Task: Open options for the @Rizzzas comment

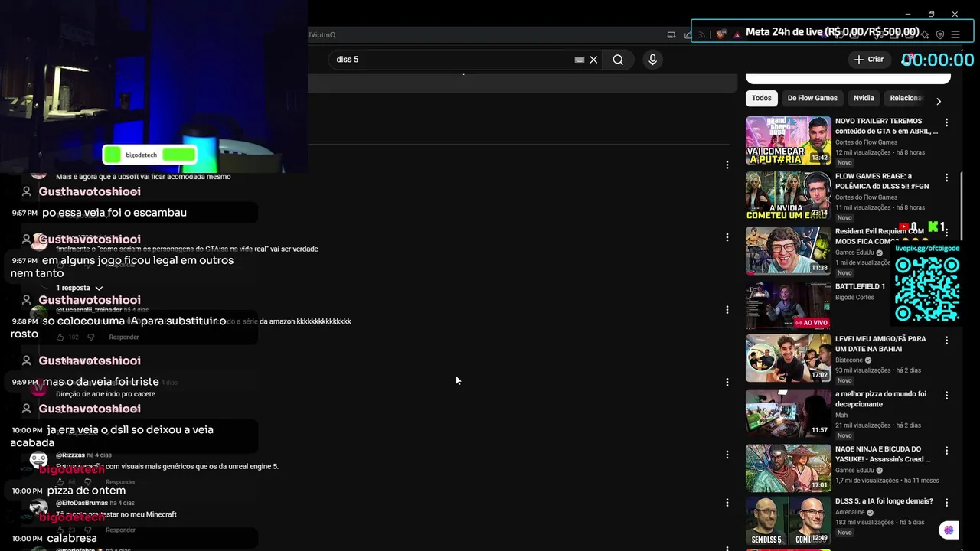Action: (x=727, y=455)
